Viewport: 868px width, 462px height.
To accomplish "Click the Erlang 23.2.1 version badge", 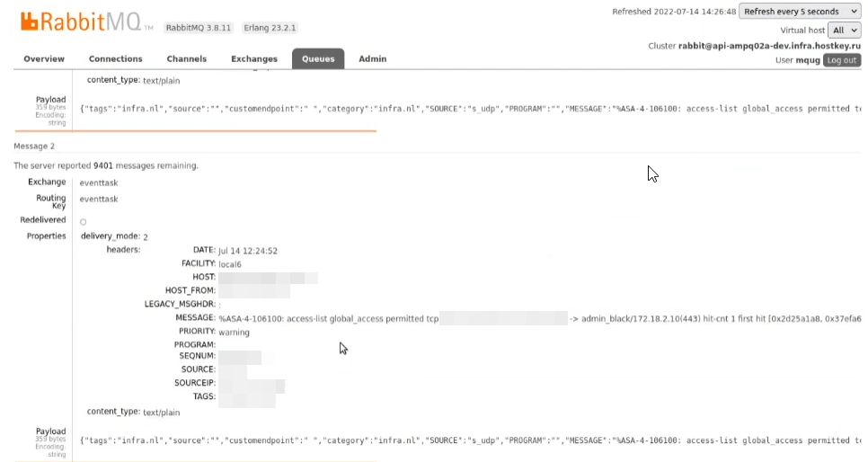I will coord(268,28).
